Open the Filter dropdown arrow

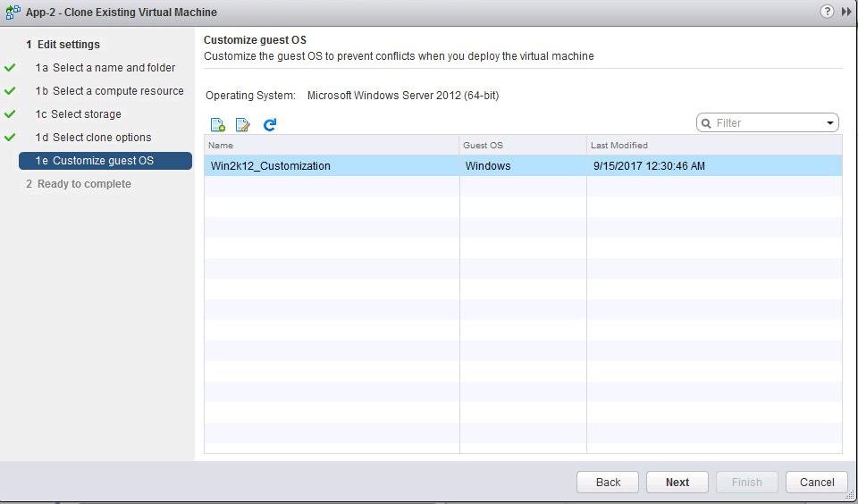[830, 123]
